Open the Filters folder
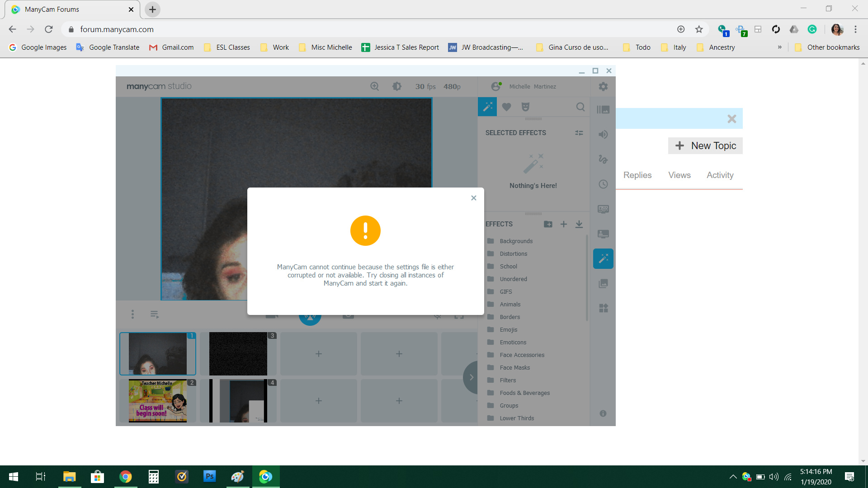The width and height of the screenshot is (868, 488). (501, 380)
